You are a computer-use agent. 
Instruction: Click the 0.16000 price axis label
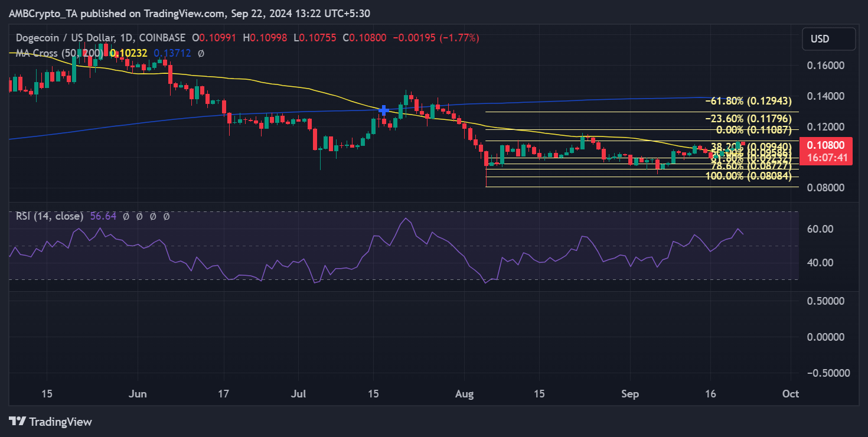pos(826,65)
